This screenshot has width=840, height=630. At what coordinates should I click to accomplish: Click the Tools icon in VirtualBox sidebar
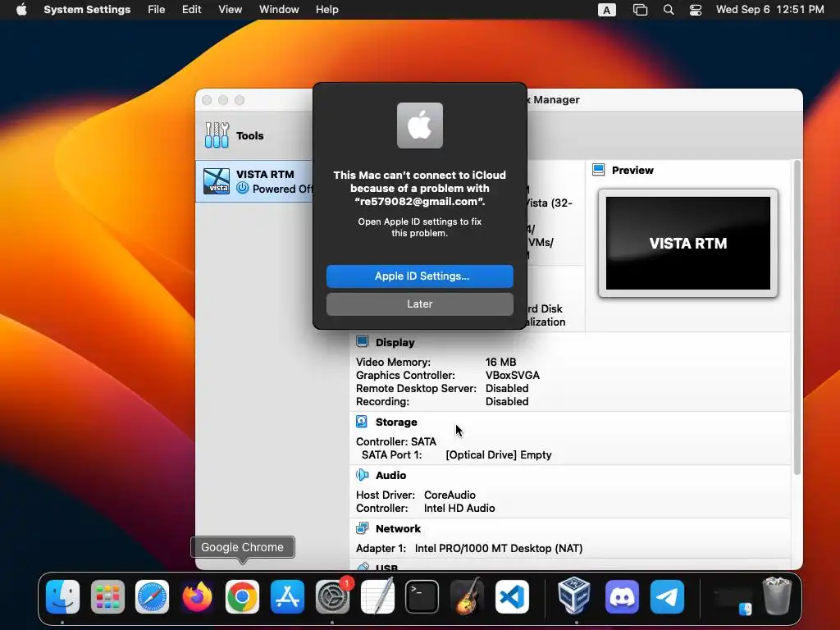coord(217,135)
